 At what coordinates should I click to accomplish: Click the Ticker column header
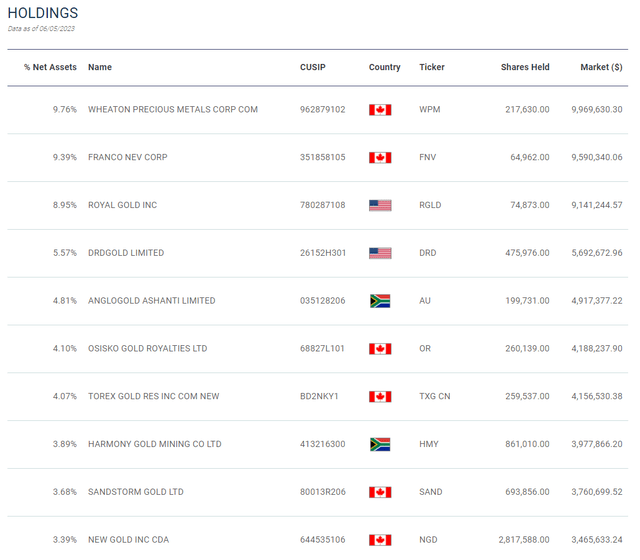(432, 67)
